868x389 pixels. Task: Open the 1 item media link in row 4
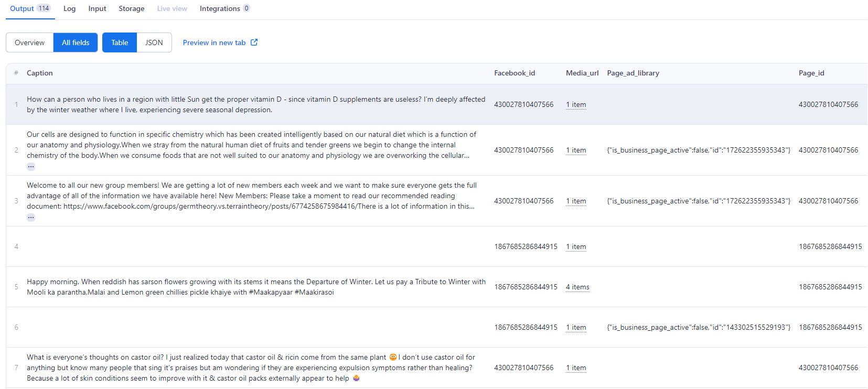pos(576,246)
